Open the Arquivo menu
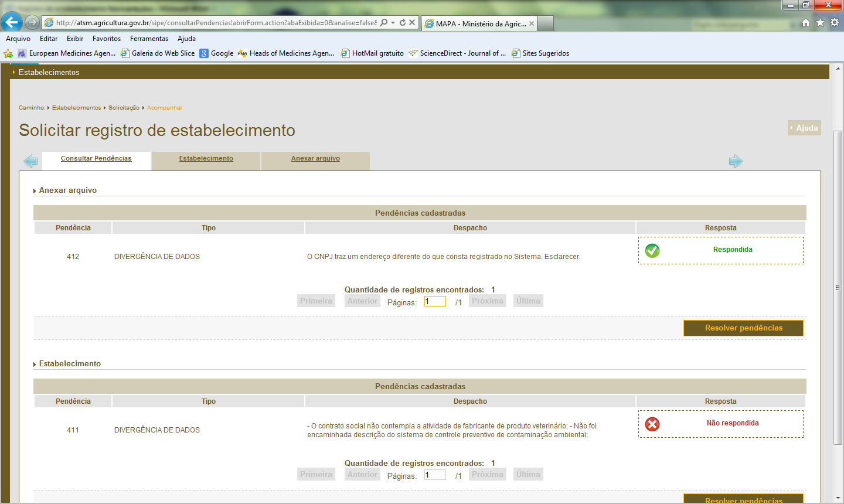The width and height of the screenshot is (844, 504). pyautogui.click(x=18, y=39)
